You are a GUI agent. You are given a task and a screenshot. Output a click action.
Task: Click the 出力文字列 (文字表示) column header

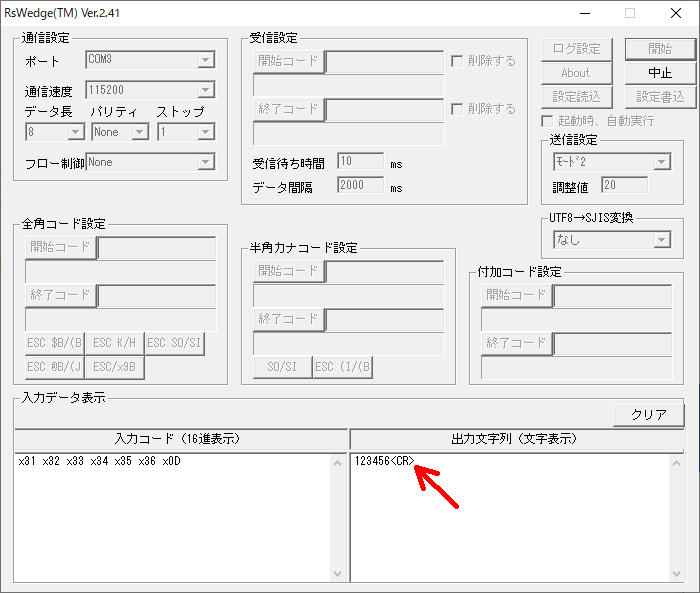point(517,439)
